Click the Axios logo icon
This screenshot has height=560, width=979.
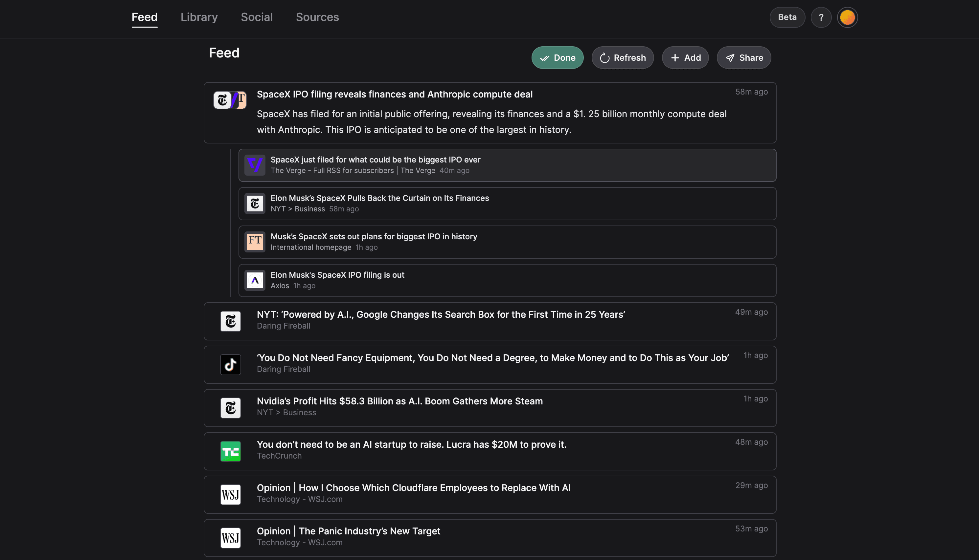coord(255,280)
